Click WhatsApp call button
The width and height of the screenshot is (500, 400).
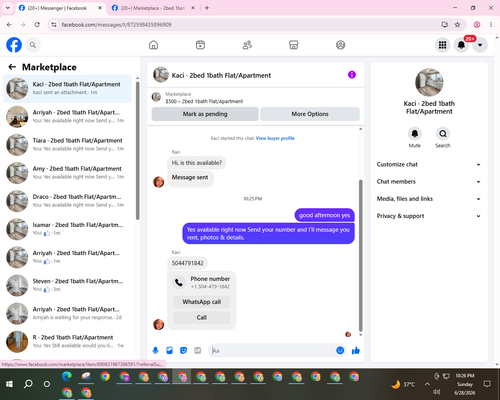(202, 302)
